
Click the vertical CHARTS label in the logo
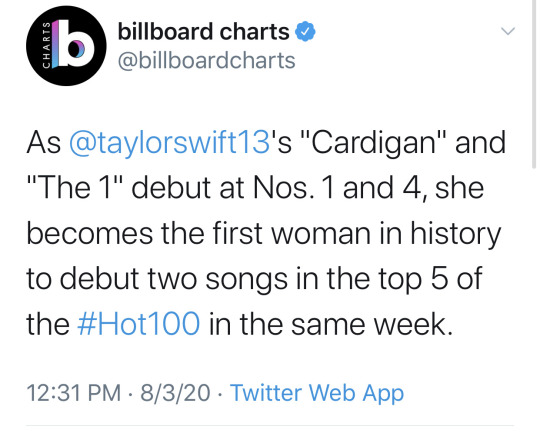point(46,45)
